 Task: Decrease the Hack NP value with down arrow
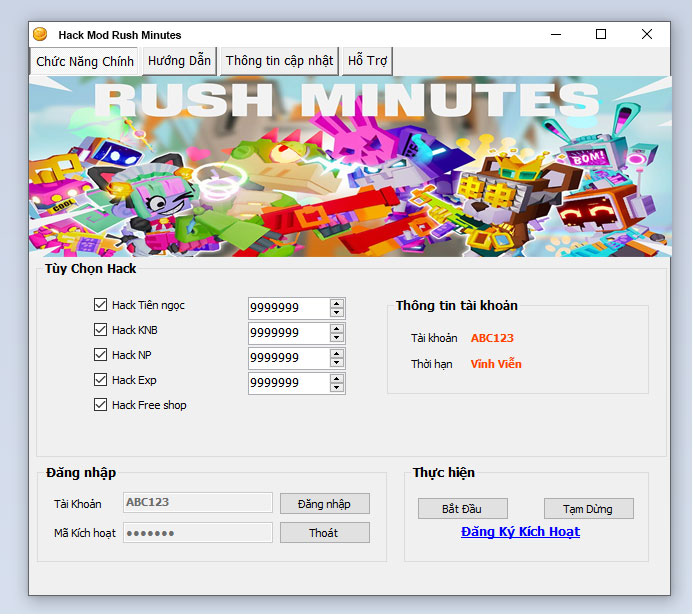337,362
